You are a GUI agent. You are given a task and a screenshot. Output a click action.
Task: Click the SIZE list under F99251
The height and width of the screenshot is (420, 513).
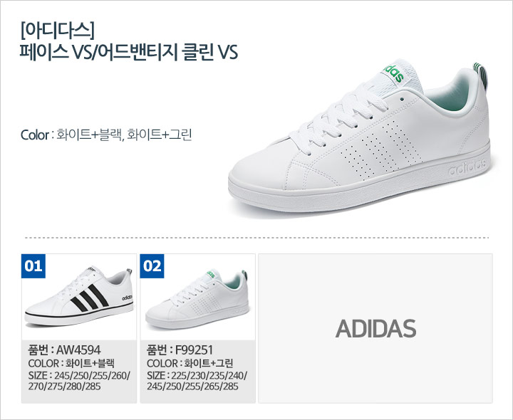click(x=197, y=381)
